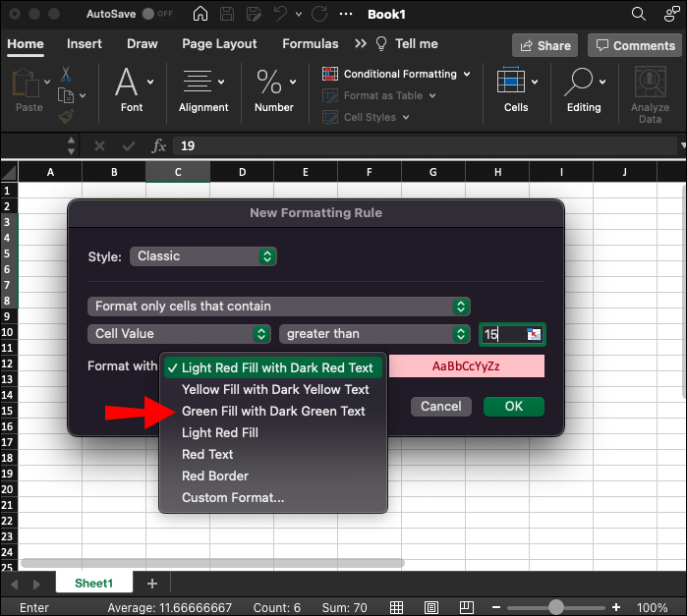Image resolution: width=687 pixels, height=616 pixels.
Task: Click the Cancel button
Action: [x=441, y=406]
